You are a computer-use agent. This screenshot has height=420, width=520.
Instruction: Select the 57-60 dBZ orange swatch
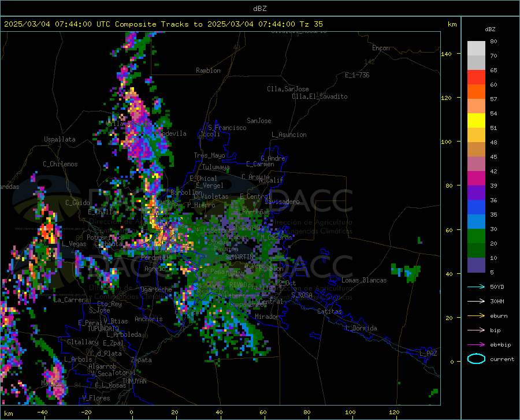click(x=476, y=92)
